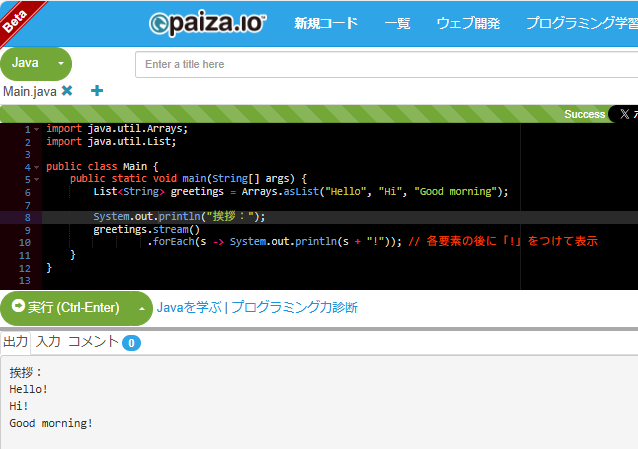The image size is (638, 449).
Task: Close the Main.java file tab
Action: pos(67,91)
